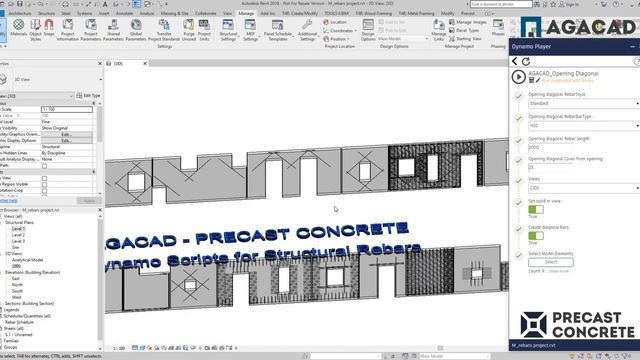The height and width of the screenshot is (360, 640).
Task: Switch to Structure ribbon tab
Action: pyautogui.click(x=46, y=13)
